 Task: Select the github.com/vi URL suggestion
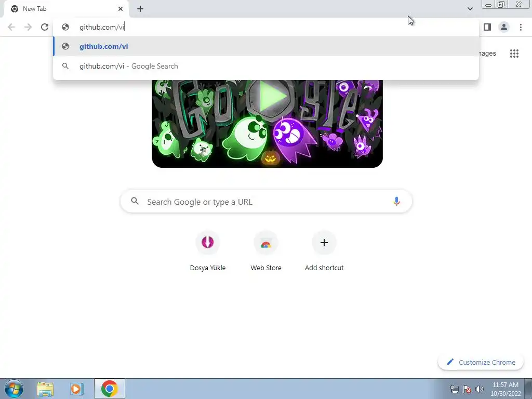click(x=266, y=46)
